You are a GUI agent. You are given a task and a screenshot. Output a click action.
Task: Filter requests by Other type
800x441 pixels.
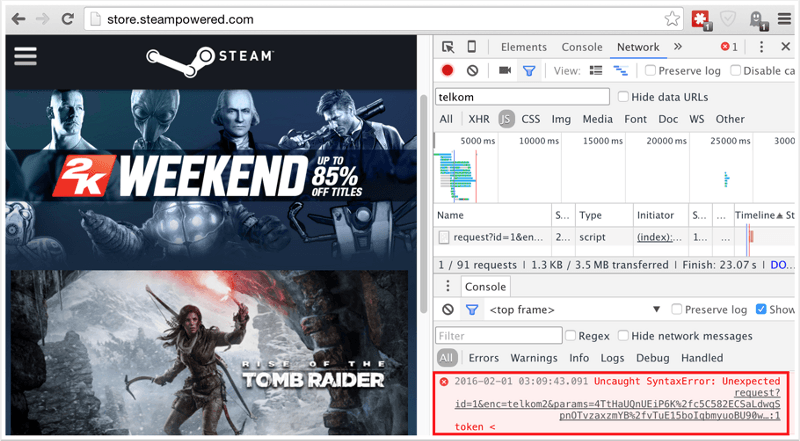(730, 119)
